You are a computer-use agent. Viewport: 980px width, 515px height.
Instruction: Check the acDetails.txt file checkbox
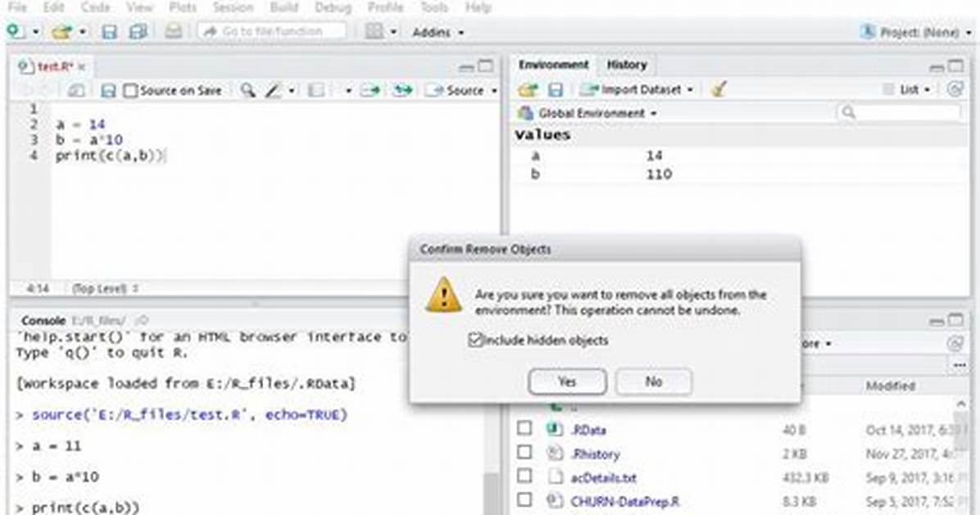point(524,476)
